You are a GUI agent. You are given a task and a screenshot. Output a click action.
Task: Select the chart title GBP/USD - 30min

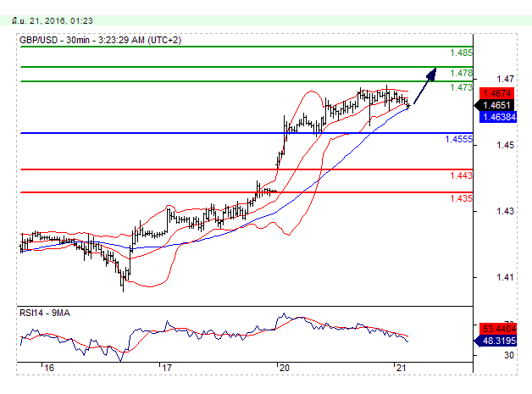(x=54, y=40)
